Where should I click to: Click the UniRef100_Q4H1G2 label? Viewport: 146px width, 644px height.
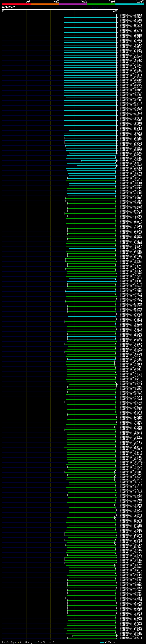coord(131,165)
